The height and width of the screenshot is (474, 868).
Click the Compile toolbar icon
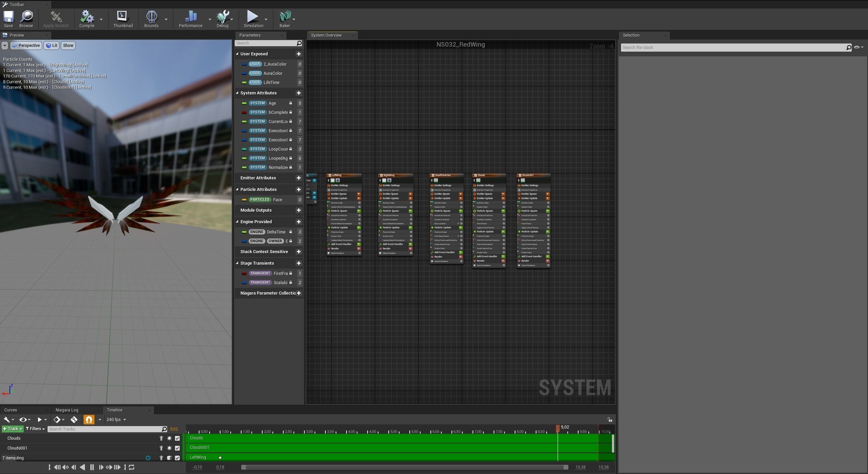pyautogui.click(x=87, y=17)
